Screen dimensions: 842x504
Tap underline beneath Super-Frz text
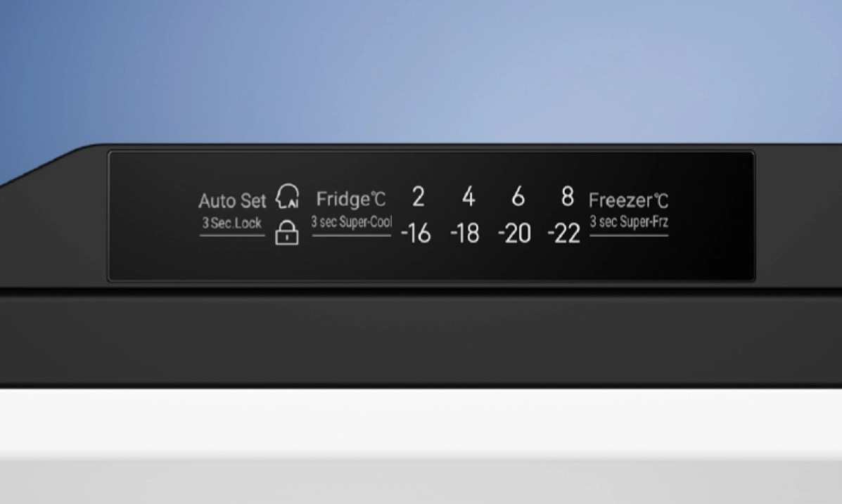(x=629, y=235)
